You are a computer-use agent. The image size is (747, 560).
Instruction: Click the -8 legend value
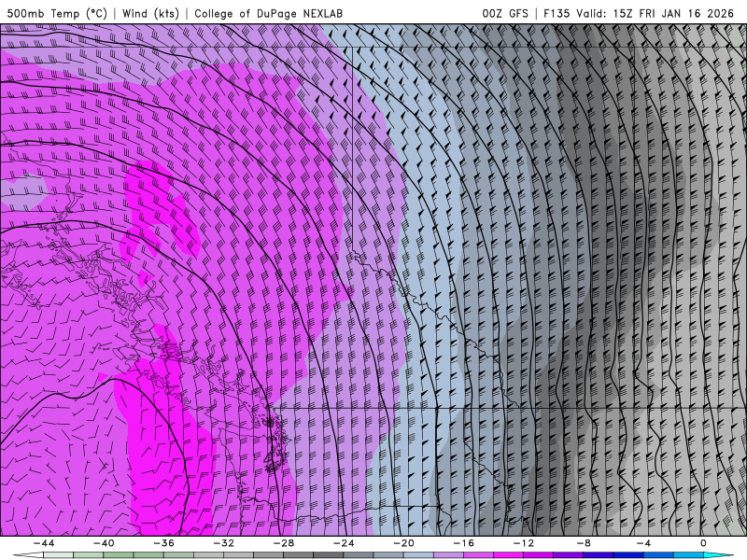point(584,543)
